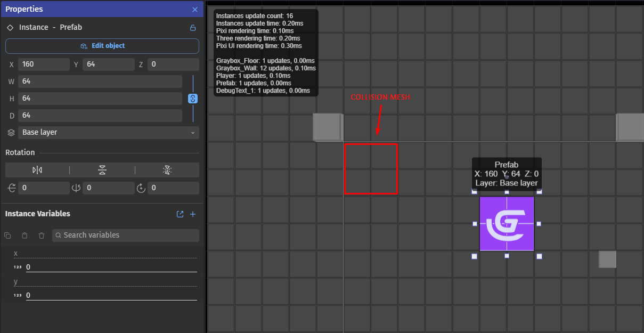Click the value field of variable y
Viewport: 644px width, 333px height.
tap(111, 295)
